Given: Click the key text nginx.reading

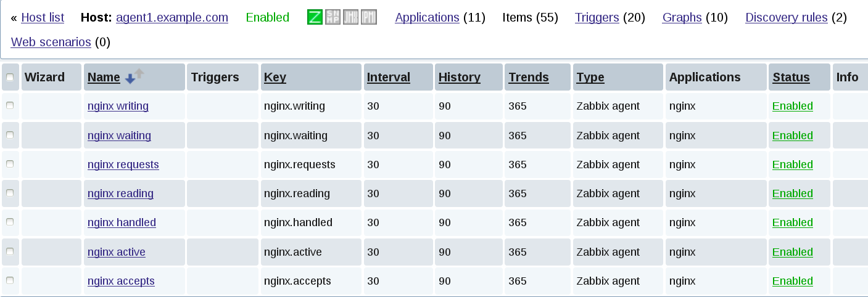Looking at the screenshot, I should 297,193.
